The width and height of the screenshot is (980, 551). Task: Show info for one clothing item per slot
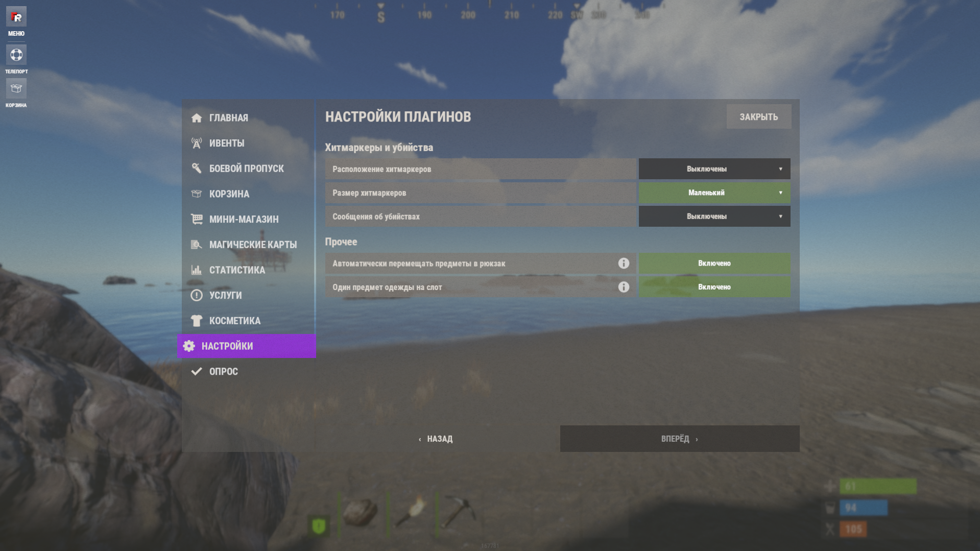coord(624,287)
